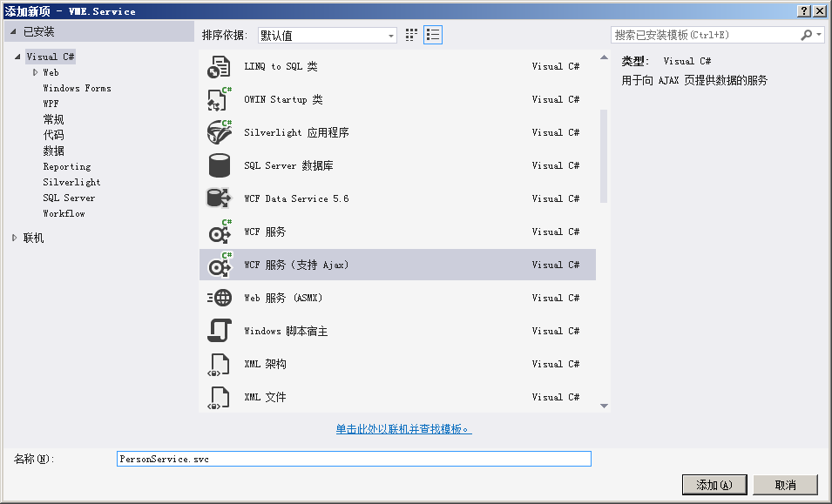Screen dimensions: 832x504
Task: Switch to medium icons list view
Action: pos(433,35)
